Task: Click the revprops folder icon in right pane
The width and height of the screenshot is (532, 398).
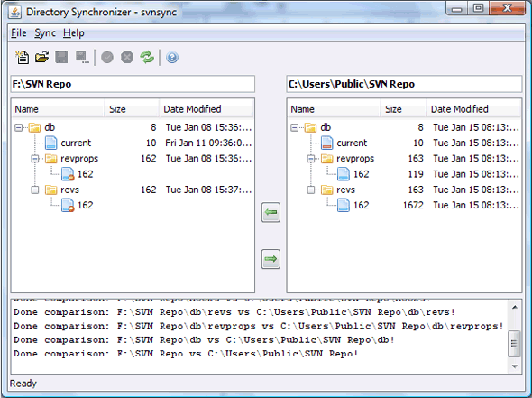Action: click(x=327, y=159)
